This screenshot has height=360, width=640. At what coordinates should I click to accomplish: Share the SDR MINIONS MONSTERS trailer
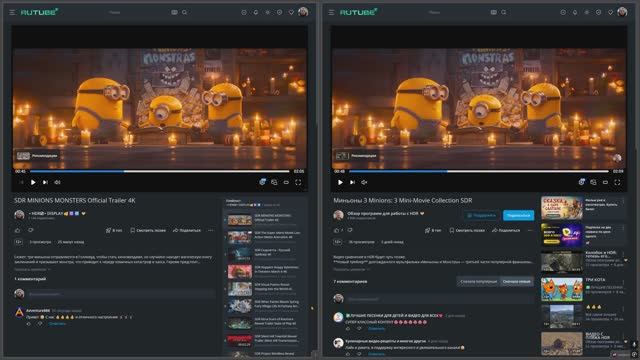(x=187, y=230)
